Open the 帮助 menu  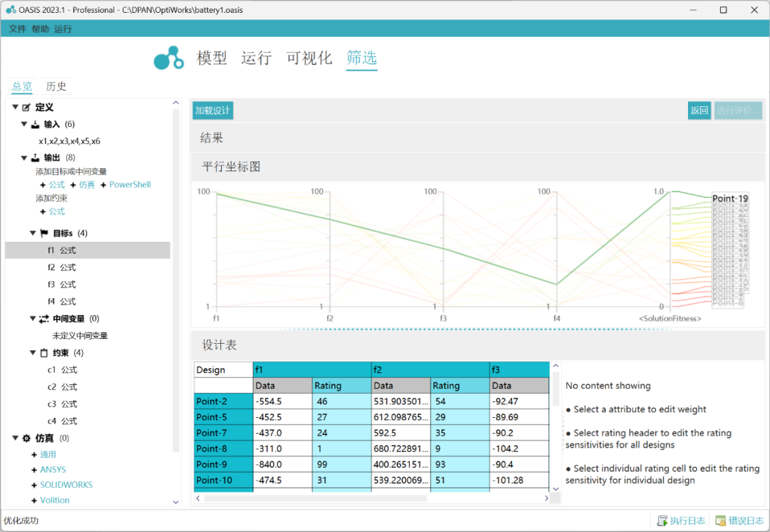[x=40, y=29]
